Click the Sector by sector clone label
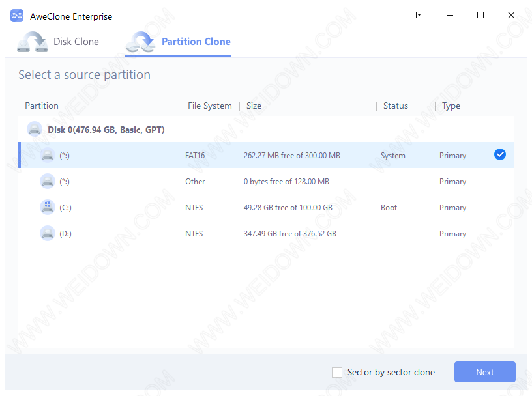This screenshot has height=396, width=532. tap(391, 373)
